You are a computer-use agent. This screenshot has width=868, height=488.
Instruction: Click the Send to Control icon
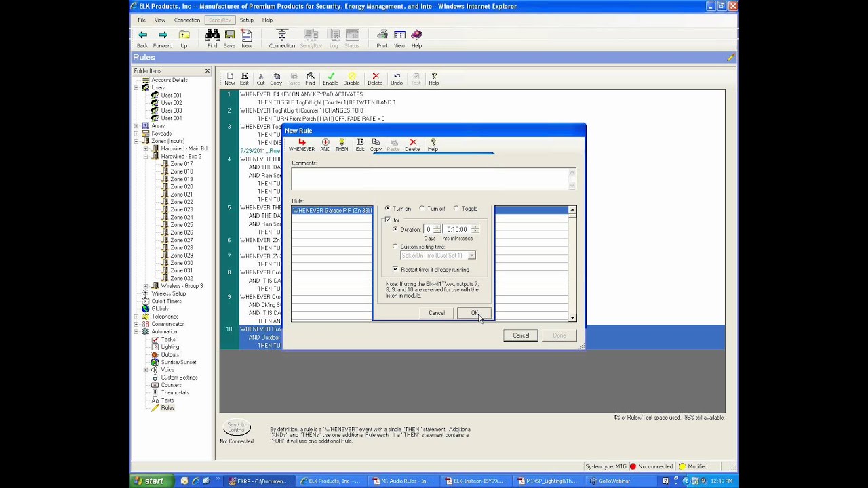click(237, 428)
